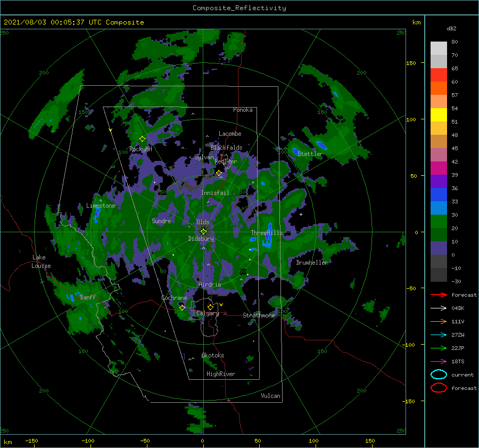Click the yellow diamond marker at radar center near Olds
This screenshot has width=479, height=448.
[203, 232]
